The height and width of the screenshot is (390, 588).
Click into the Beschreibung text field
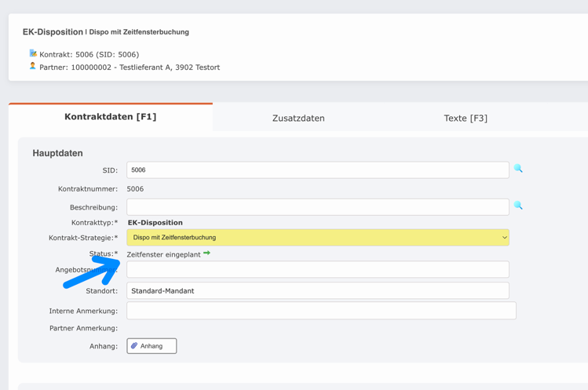(x=317, y=207)
